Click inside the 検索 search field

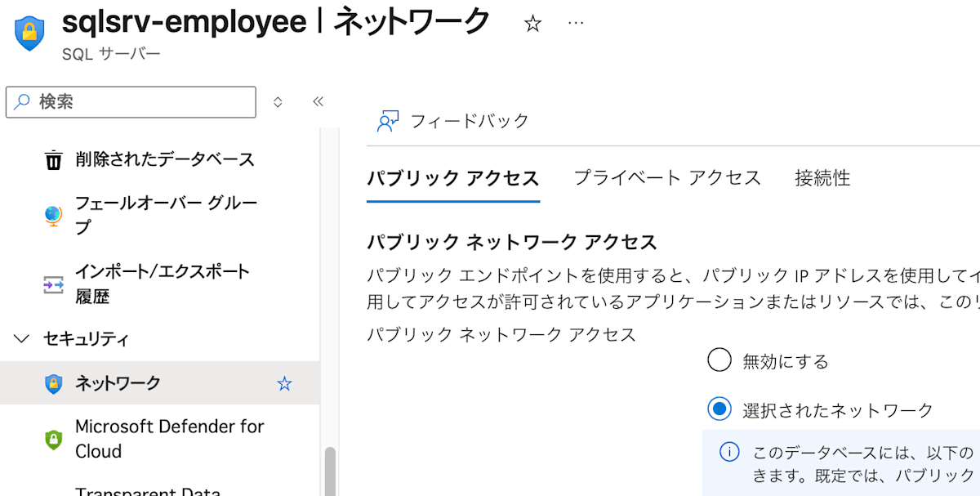click(131, 102)
